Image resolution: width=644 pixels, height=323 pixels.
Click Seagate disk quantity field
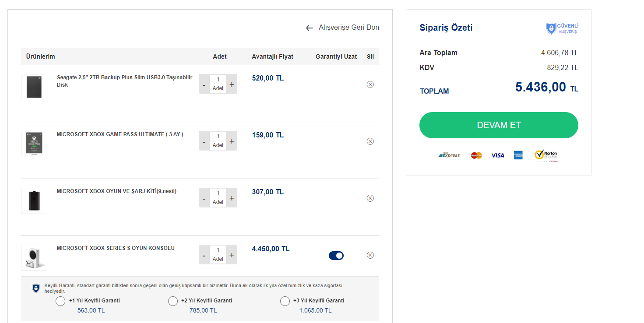click(x=218, y=80)
